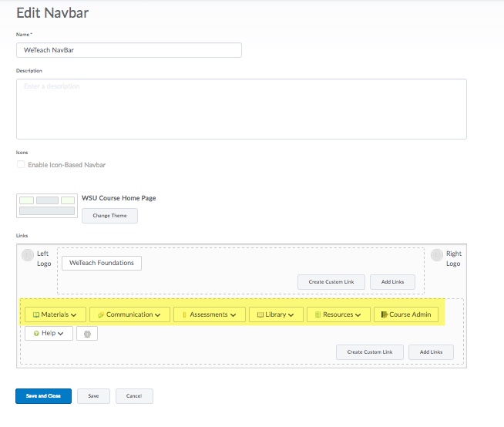Click into the Description text area

(241, 109)
